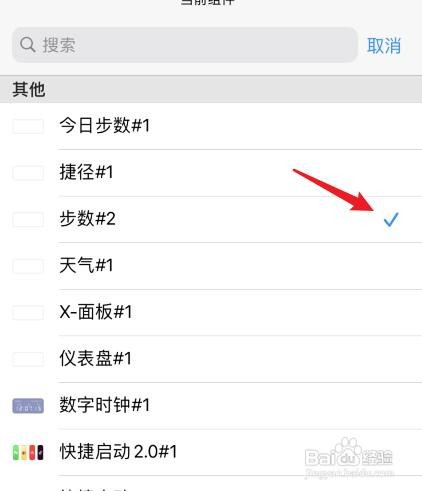Screen dimensions: 422x491
Task: Select X-面板#1 from the list
Action: (x=211, y=312)
